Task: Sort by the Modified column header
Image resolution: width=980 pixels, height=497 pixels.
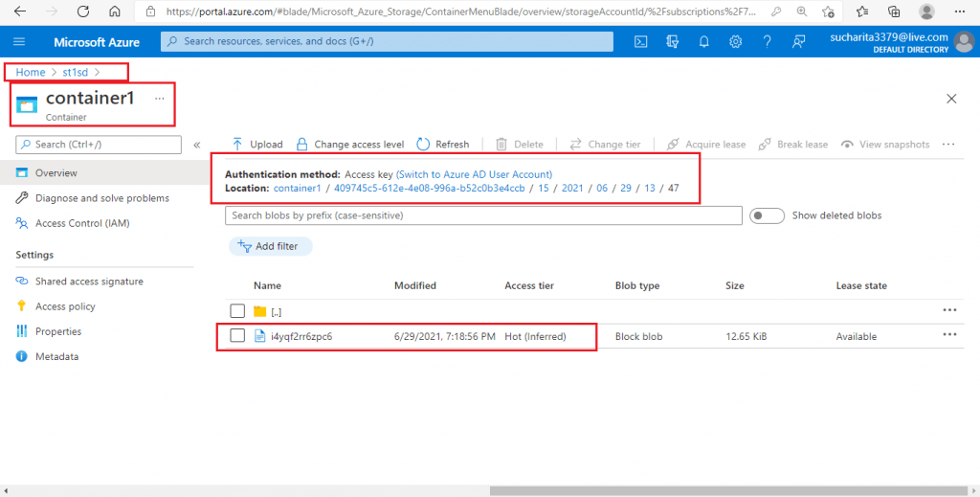Action: point(415,285)
